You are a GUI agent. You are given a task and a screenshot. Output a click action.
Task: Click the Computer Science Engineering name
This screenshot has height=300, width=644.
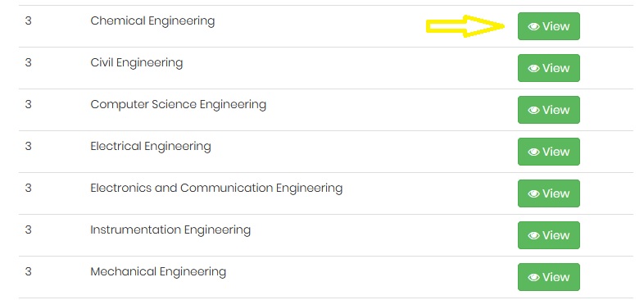coord(179,105)
